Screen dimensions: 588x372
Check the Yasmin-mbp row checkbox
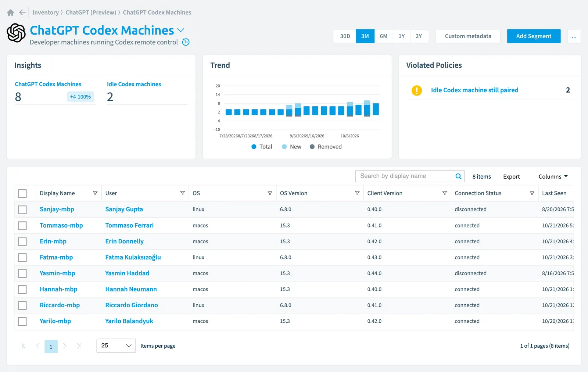[x=22, y=273]
